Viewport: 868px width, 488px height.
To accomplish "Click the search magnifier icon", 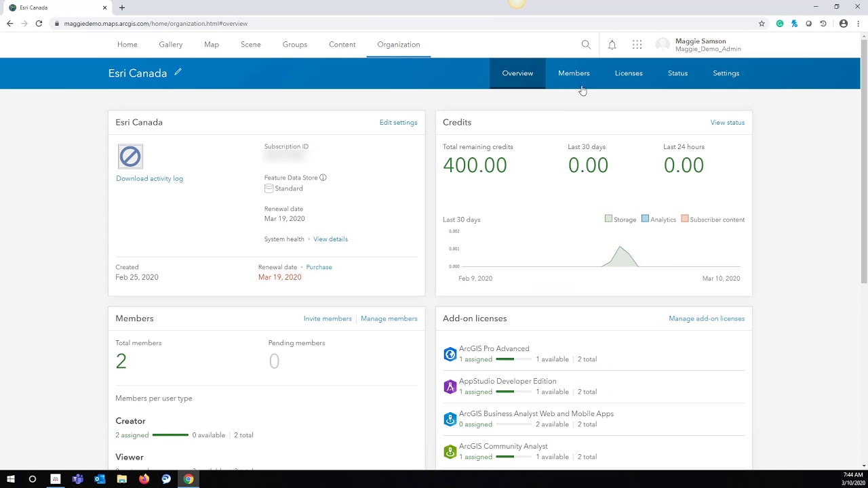I will 586,45.
